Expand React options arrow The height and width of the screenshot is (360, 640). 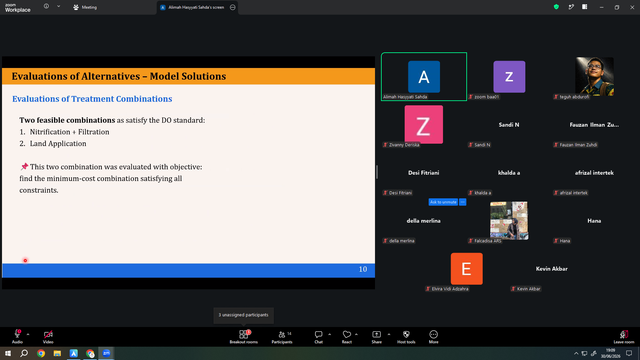356,334
